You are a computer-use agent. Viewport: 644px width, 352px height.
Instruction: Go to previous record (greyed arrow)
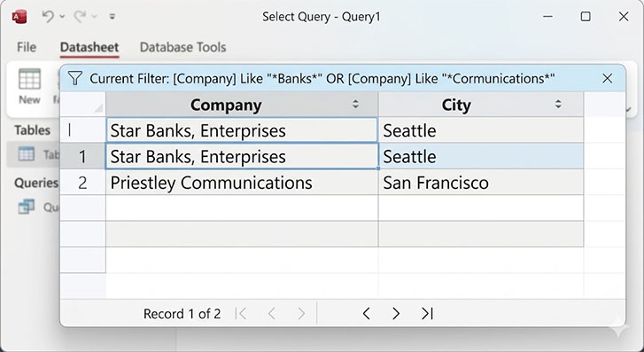pyautogui.click(x=271, y=314)
